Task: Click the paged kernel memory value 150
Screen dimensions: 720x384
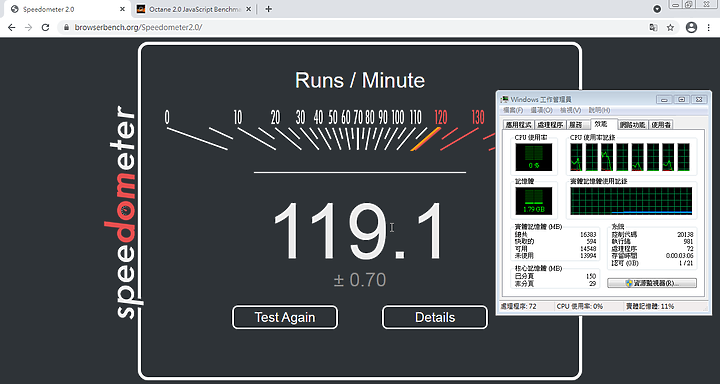Action: [x=591, y=277]
